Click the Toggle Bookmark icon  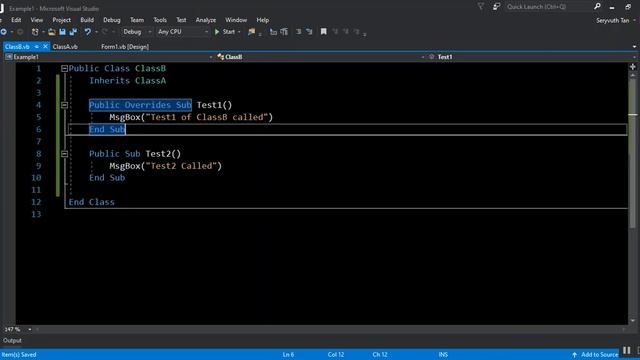324,32
